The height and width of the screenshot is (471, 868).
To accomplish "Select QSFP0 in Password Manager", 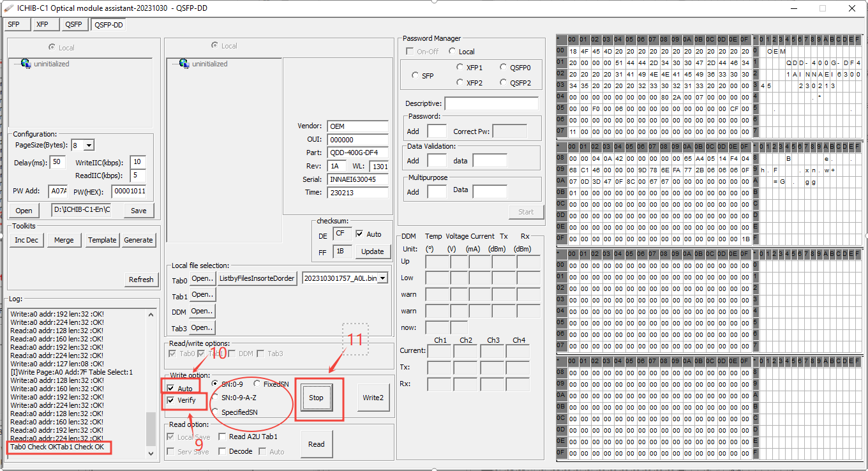I will pos(504,67).
